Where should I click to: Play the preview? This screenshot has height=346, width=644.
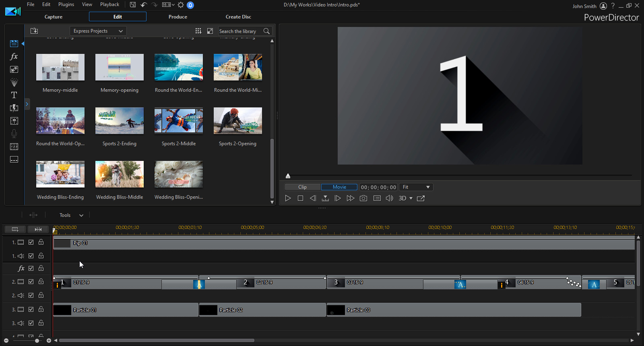click(x=288, y=198)
